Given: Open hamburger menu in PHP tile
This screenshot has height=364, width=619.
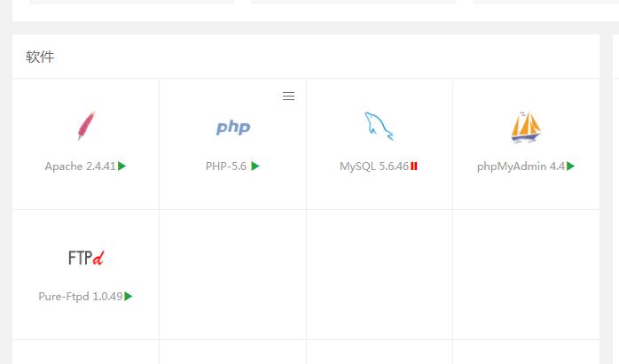Looking at the screenshot, I should tap(288, 96).
